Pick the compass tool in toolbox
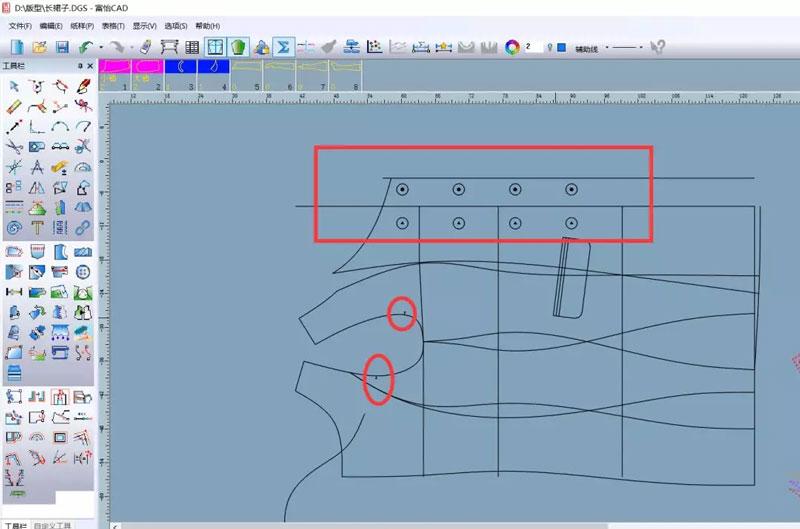 coord(37,167)
